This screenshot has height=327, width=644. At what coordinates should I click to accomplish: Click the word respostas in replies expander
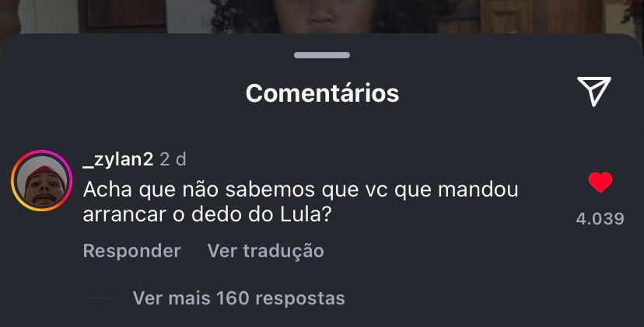pyautogui.click(x=299, y=299)
